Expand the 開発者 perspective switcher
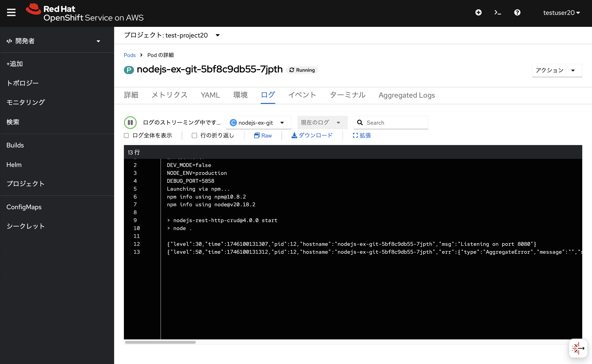The image size is (592, 364). [x=54, y=41]
